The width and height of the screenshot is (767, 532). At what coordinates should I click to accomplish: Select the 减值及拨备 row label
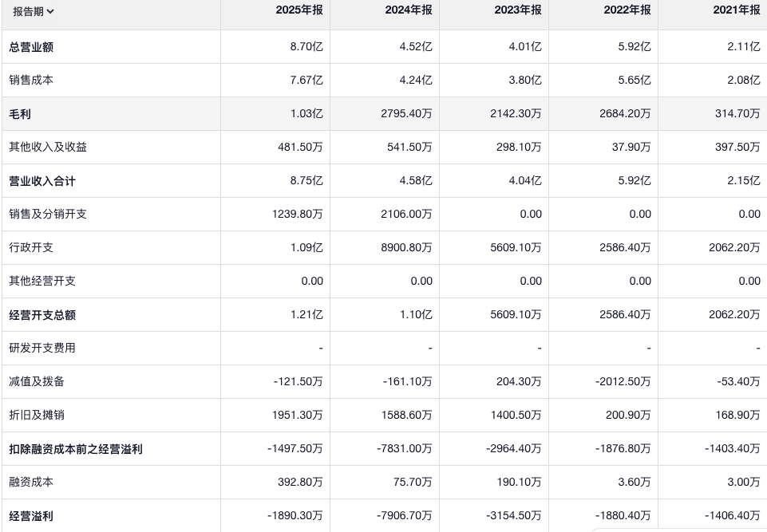click(x=37, y=382)
